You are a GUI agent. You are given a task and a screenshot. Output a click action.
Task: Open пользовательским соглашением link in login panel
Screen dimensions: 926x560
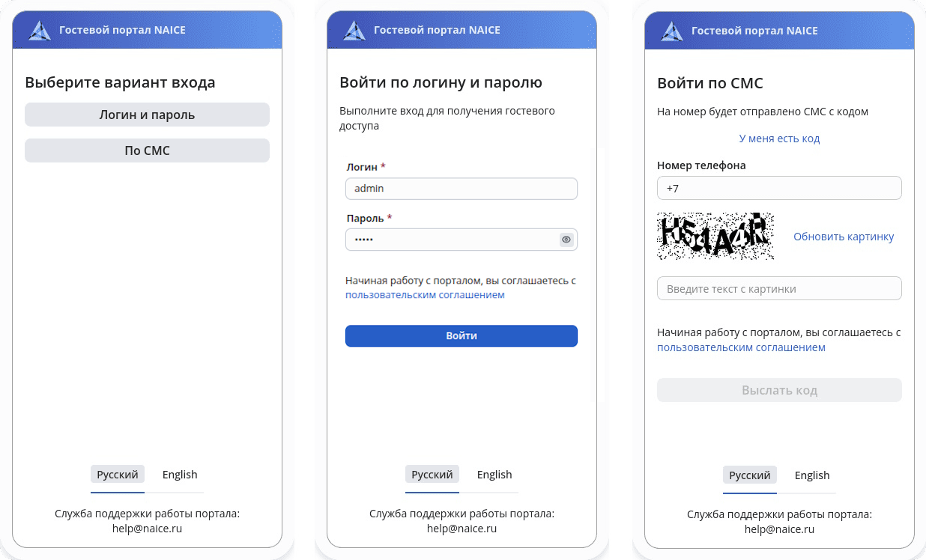(x=425, y=295)
